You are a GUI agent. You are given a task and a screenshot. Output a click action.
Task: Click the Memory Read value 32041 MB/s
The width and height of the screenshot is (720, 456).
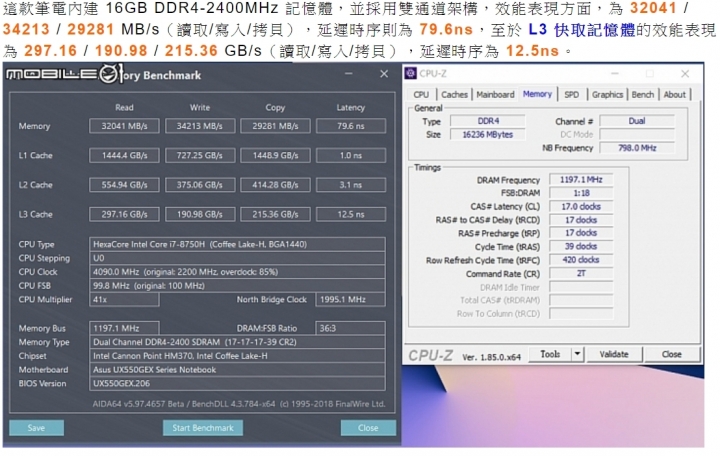(124, 126)
